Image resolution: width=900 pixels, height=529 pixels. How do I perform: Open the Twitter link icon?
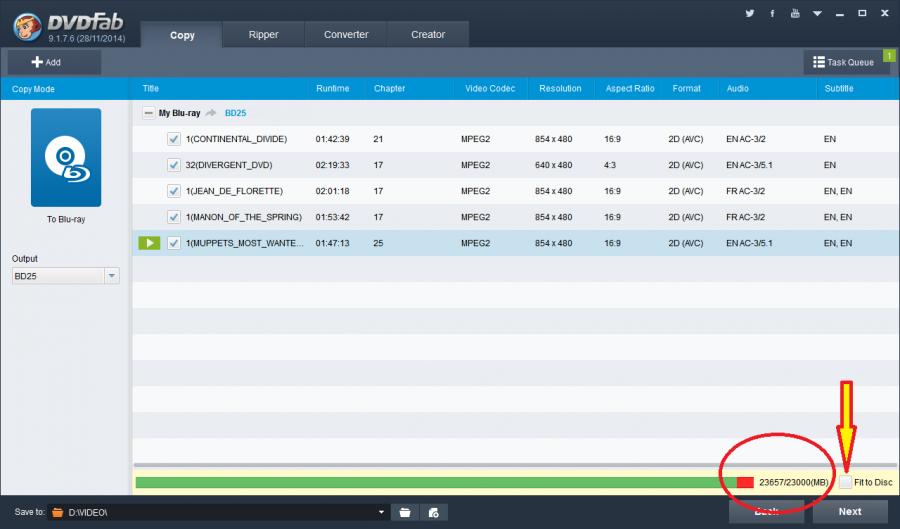click(749, 14)
